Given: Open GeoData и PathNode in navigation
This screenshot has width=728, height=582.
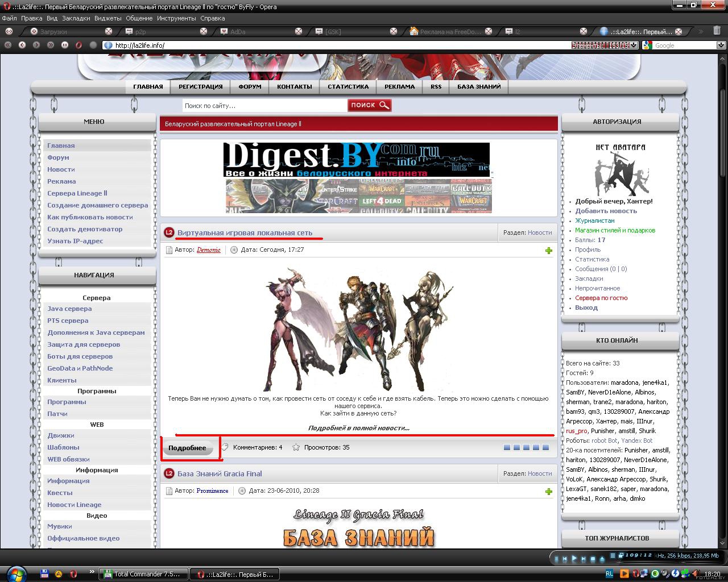Looking at the screenshot, I should point(80,368).
